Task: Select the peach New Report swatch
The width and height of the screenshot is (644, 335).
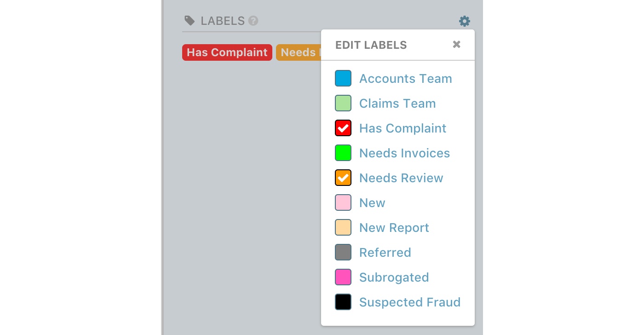Action: [343, 228]
